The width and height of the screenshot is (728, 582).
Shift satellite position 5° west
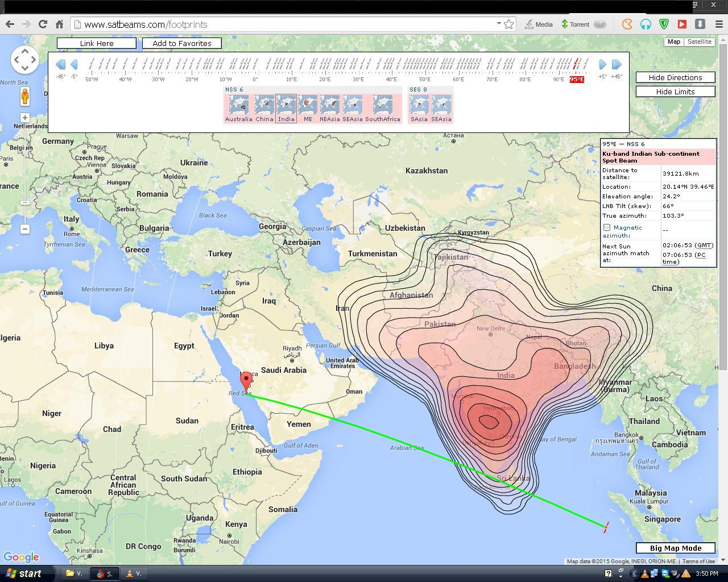pyautogui.click(x=74, y=65)
